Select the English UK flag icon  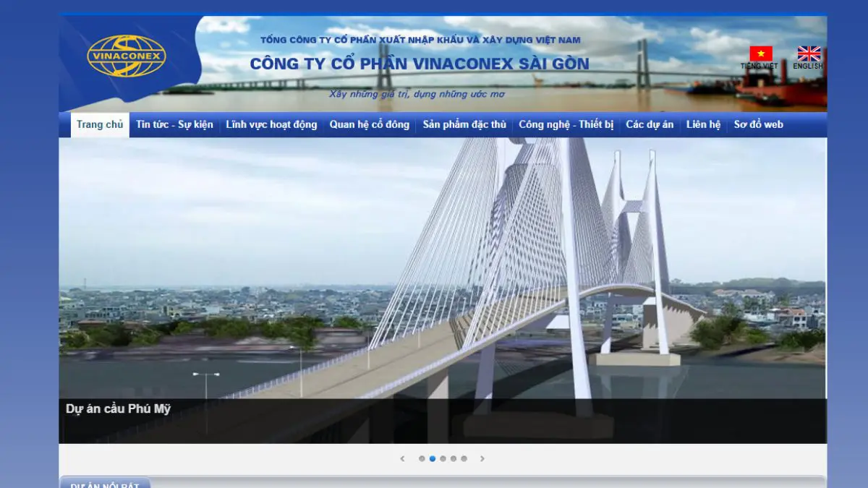809,54
